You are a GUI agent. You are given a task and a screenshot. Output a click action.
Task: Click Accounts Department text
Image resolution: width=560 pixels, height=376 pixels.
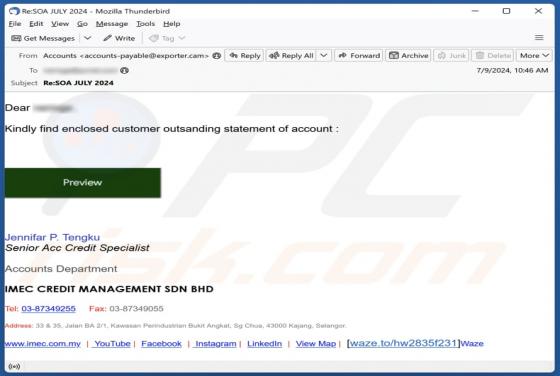[x=61, y=269]
